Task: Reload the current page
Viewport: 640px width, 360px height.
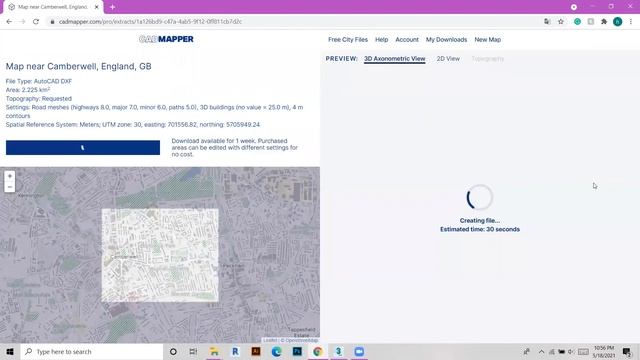Action: tap(36, 22)
